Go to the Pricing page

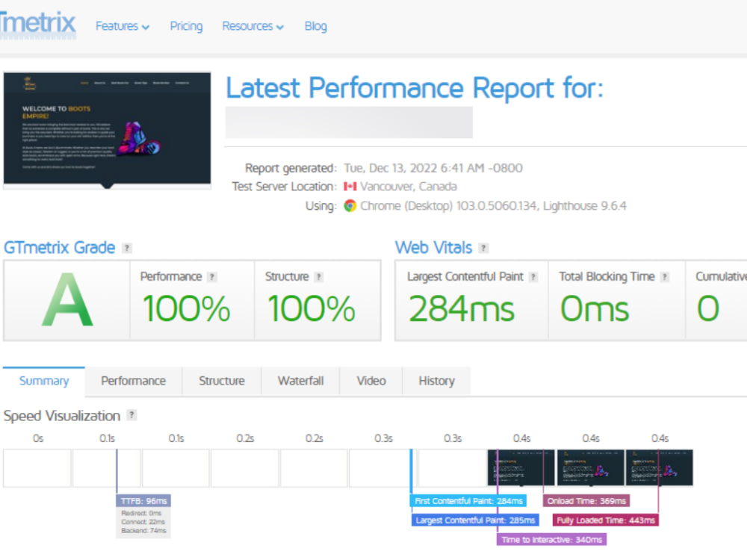click(186, 26)
